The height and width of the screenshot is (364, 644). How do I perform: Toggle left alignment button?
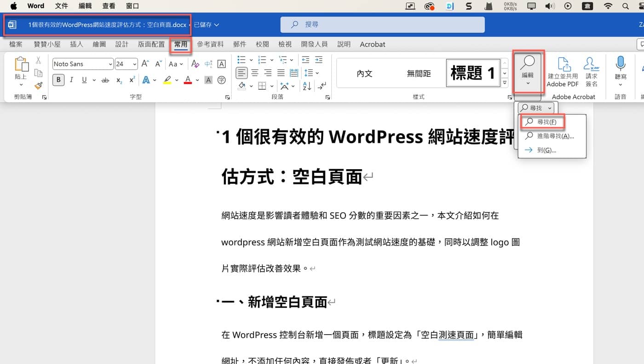pos(241,73)
